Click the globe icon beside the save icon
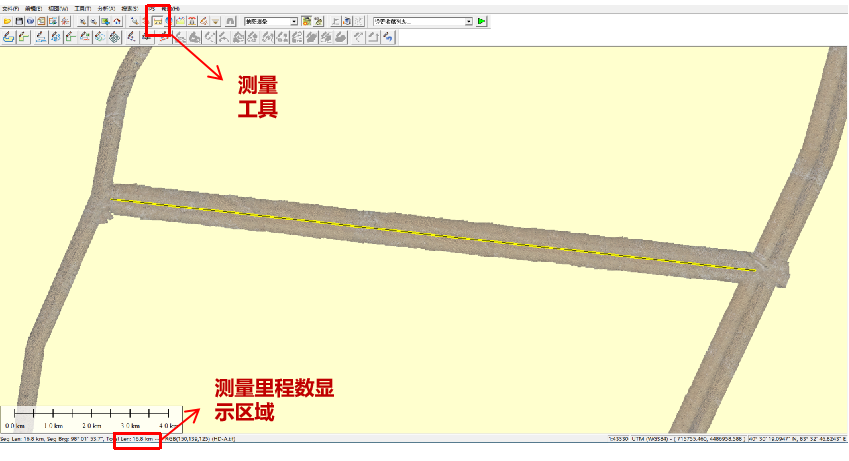This screenshot has width=849, height=461. pyautogui.click(x=30, y=21)
